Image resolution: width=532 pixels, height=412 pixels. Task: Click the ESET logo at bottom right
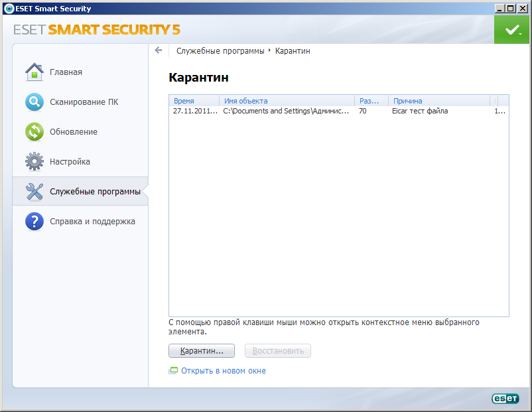505,399
